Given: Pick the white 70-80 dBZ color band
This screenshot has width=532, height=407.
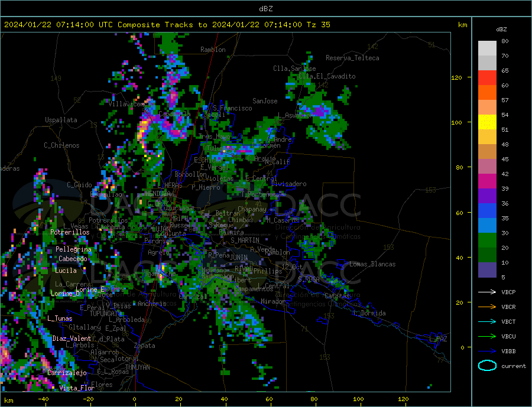Looking at the screenshot, I should (x=487, y=48).
